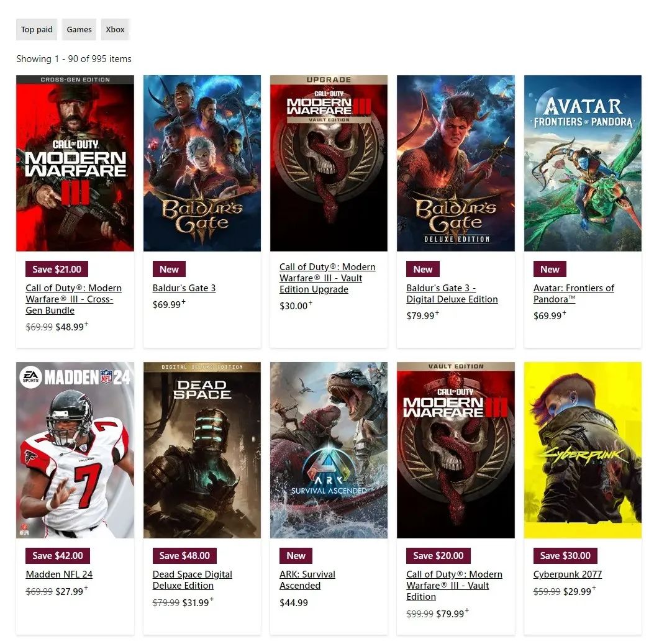The image size is (654, 644).
Task: Open the Baldur's Gate Deluxe Edition cover art
Action: point(456,163)
